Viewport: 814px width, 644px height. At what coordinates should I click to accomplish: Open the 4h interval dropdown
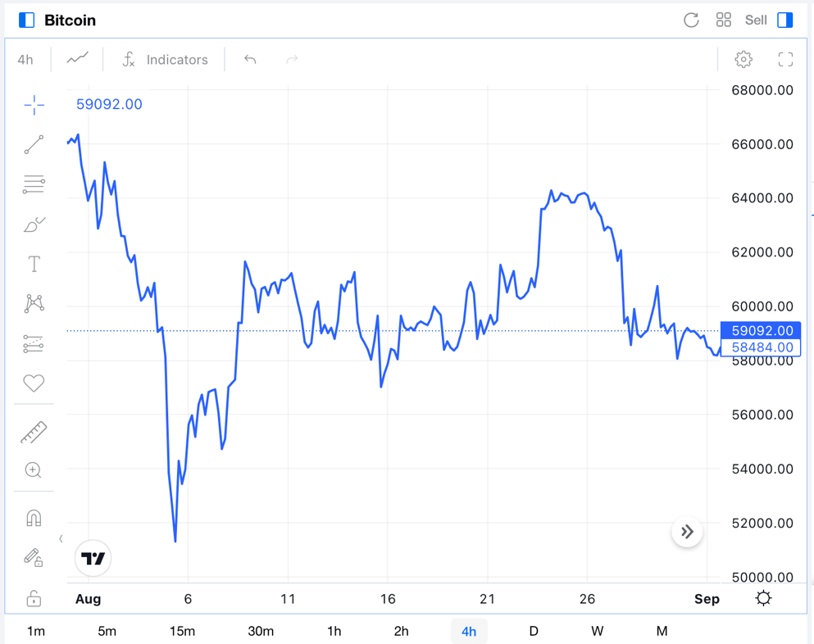[25, 60]
